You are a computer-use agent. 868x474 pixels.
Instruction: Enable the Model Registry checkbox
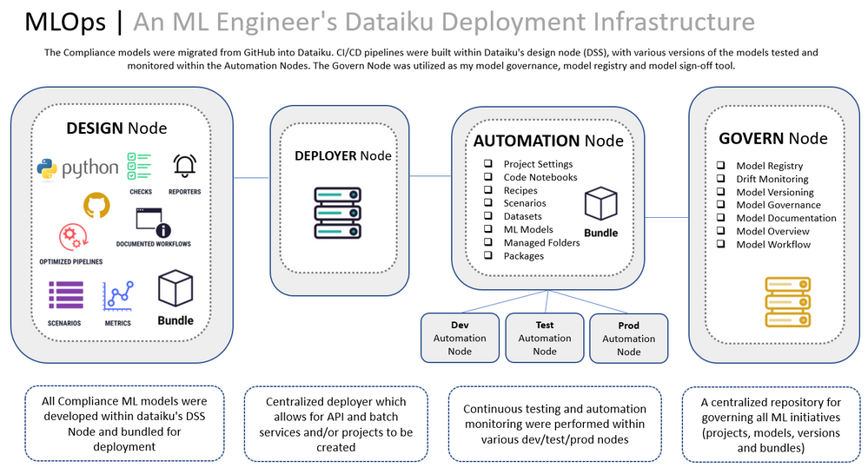[720, 166]
